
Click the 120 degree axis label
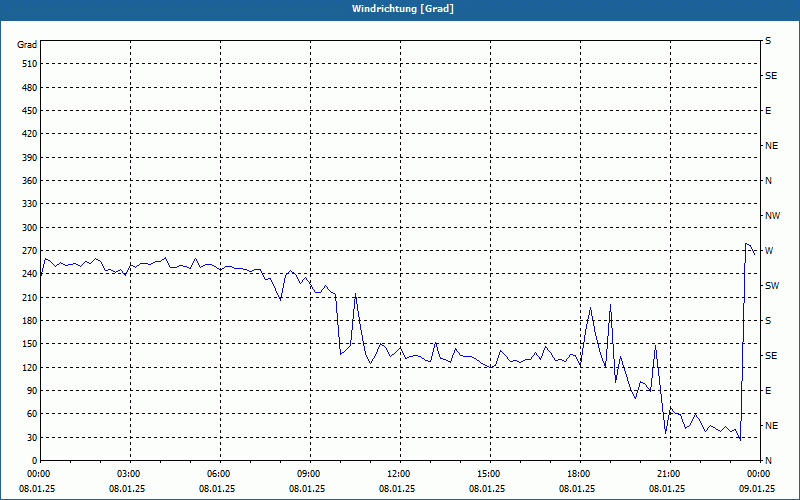coord(30,367)
